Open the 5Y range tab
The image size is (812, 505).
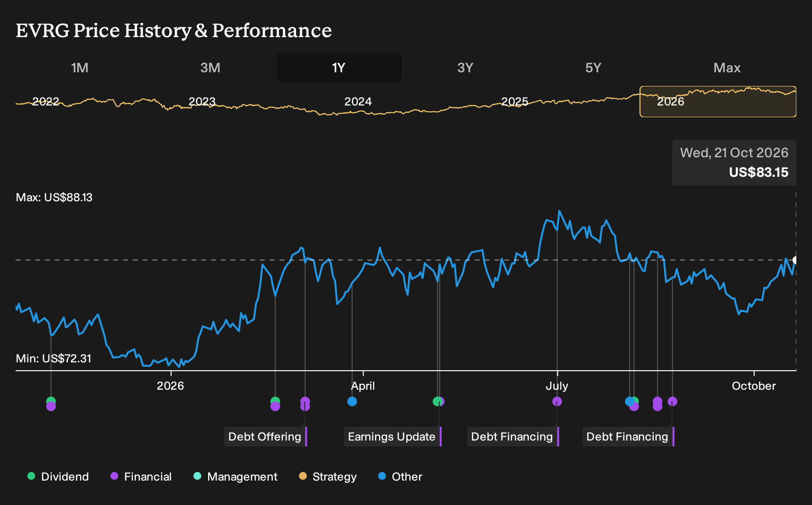(x=593, y=67)
